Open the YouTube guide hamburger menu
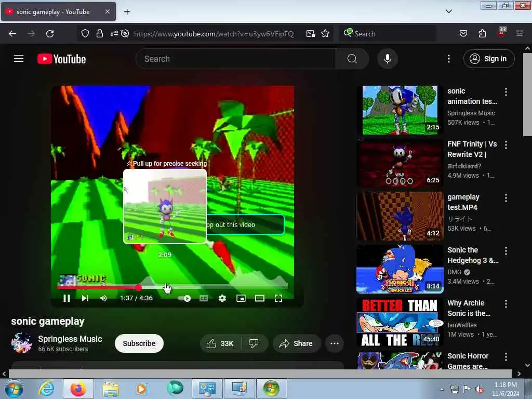 (19, 59)
